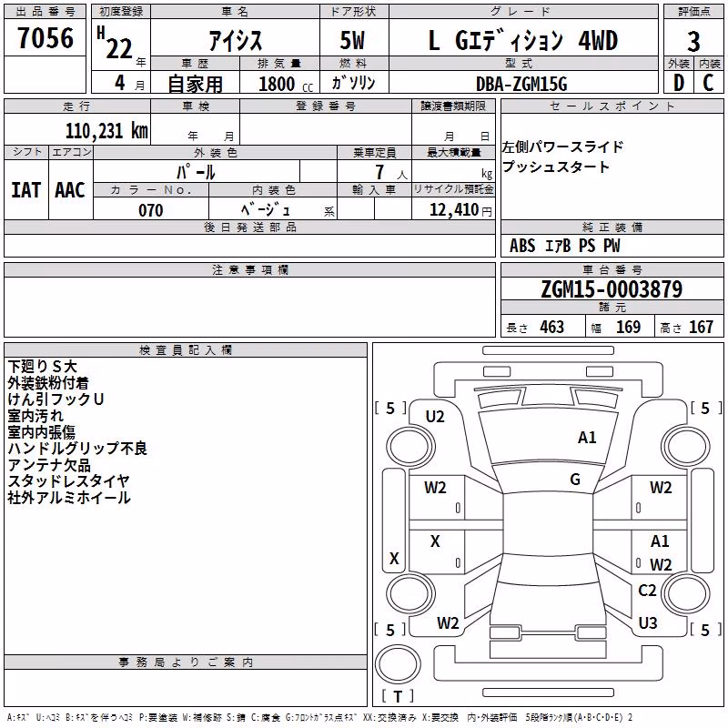Click chassis number ZGM15-0003879
The image size is (728, 728).
click(x=612, y=289)
